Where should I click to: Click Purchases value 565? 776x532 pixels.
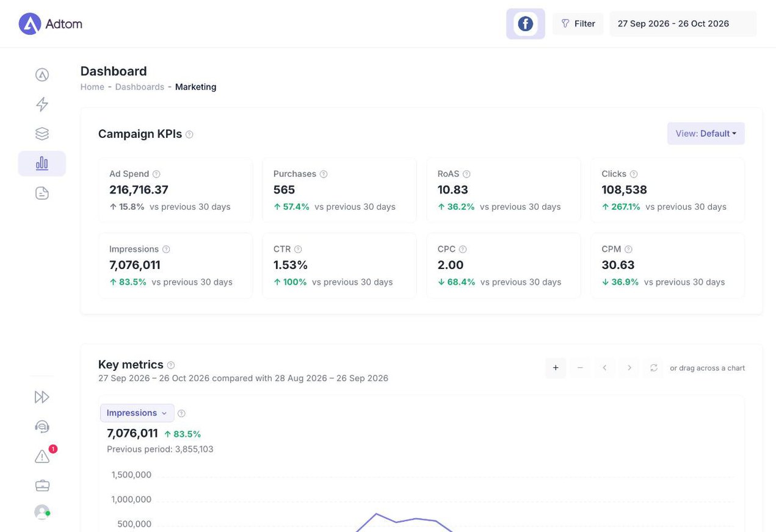point(284,190)
